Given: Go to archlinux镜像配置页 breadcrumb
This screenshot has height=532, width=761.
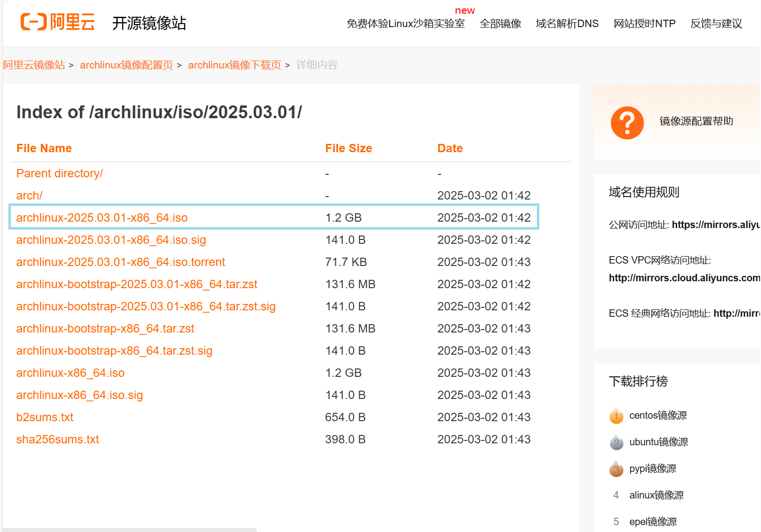Looking at the screenshot, I should pyautogui.click(x=126, y=65).
